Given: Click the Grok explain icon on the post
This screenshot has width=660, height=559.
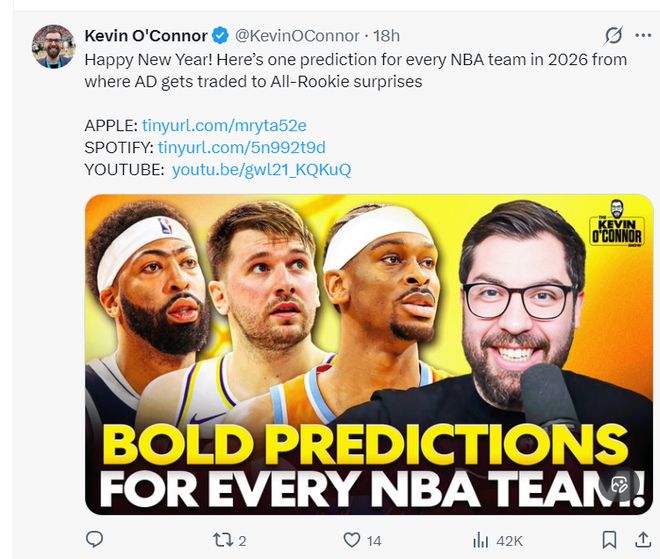Looking at the screenshot, I should pos(613,36).
